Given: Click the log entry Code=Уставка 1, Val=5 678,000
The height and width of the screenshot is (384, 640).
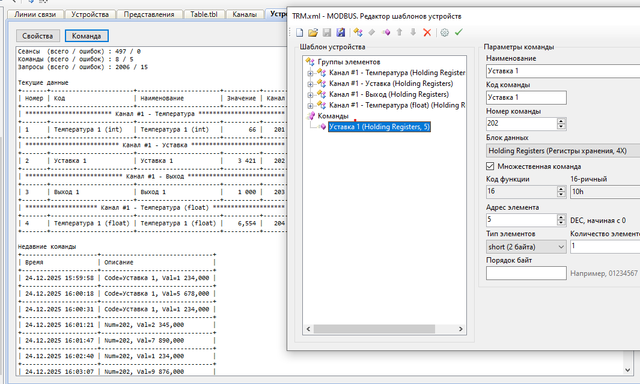Looking at the screenshot, I should point(157,293).
